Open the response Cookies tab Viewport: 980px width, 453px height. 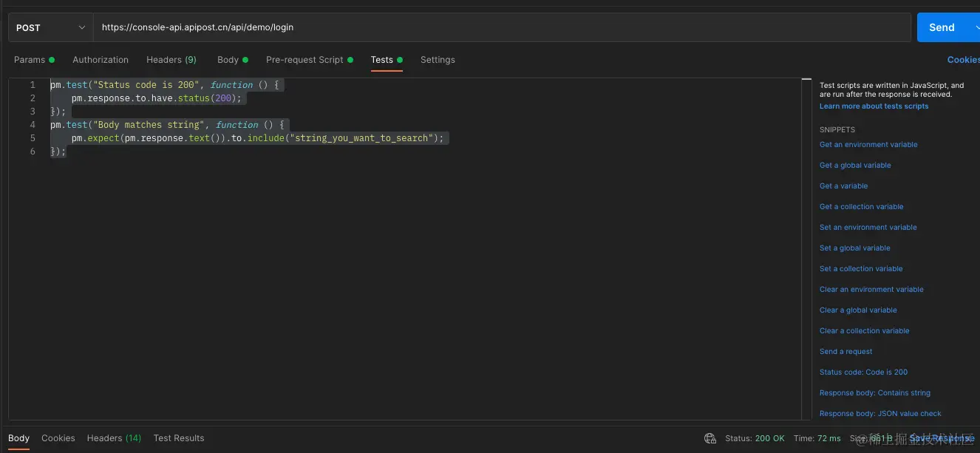tap(58, 438)
